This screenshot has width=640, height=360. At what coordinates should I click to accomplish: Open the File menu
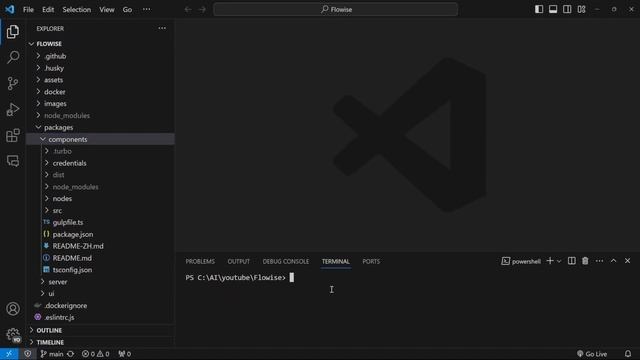tap(28, 9)
